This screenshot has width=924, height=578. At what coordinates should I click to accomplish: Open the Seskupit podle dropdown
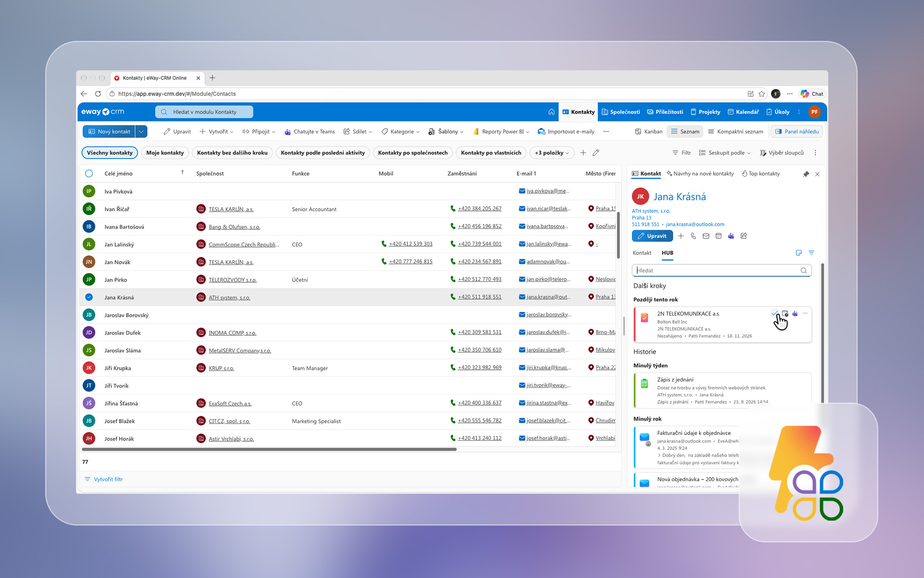pyautogui.click(x=725, y=153)
